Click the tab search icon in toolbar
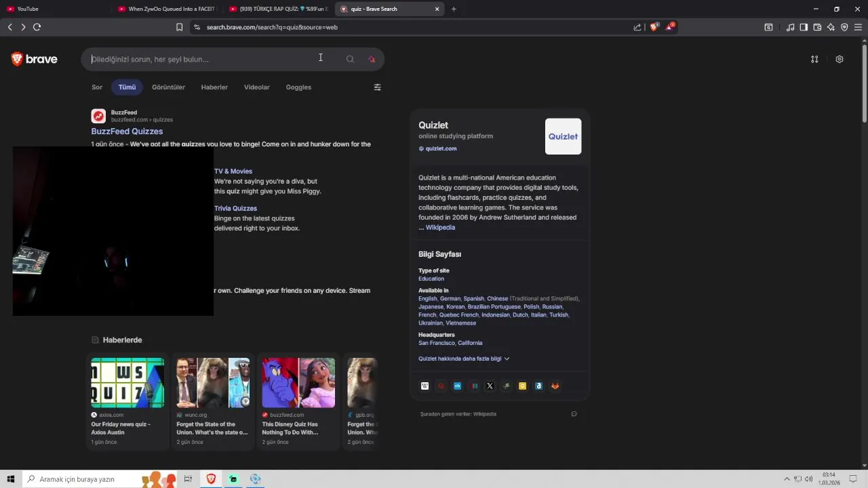This screenshot has width=868, height=488. tap(768, 27)
